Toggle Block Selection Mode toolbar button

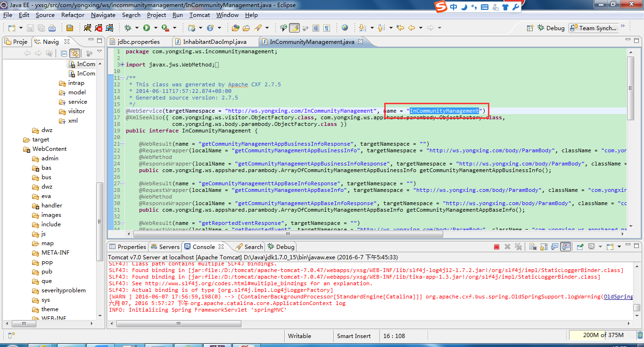pyautogui.click(x=316, y=28)
